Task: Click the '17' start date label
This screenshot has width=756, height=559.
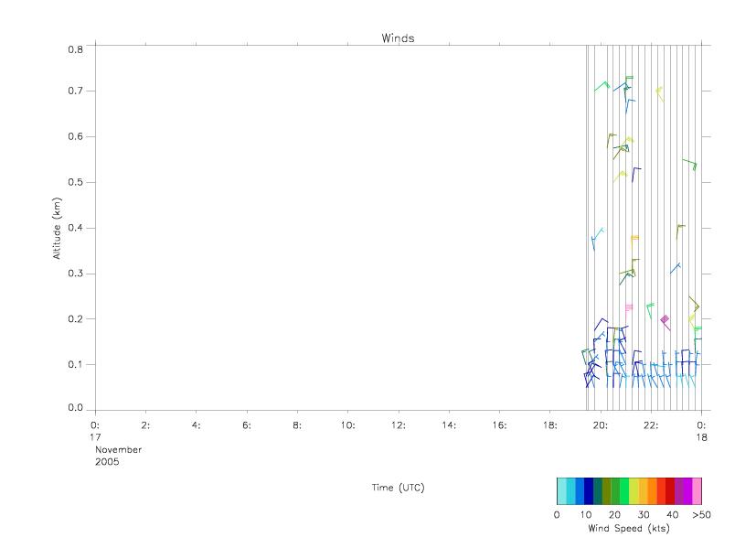Action: (95, 437)
